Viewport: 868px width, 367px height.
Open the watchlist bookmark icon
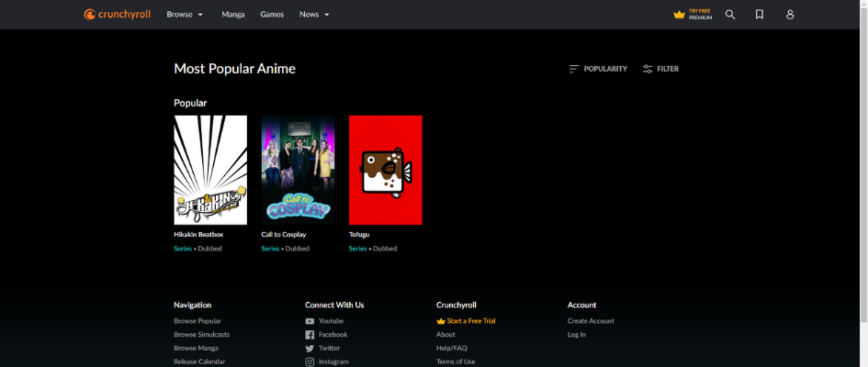760,15
